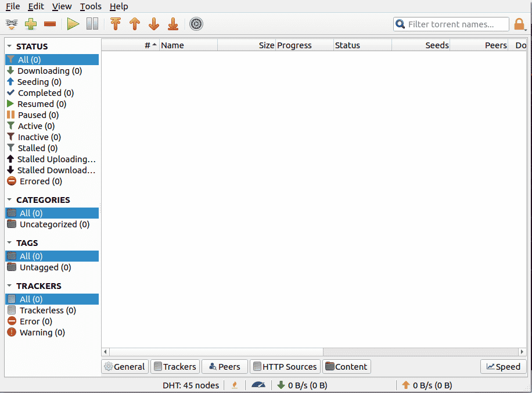Click the Move down queue arrow icon
This screenshot has height=393, width=532.
[x=154, y=24]
